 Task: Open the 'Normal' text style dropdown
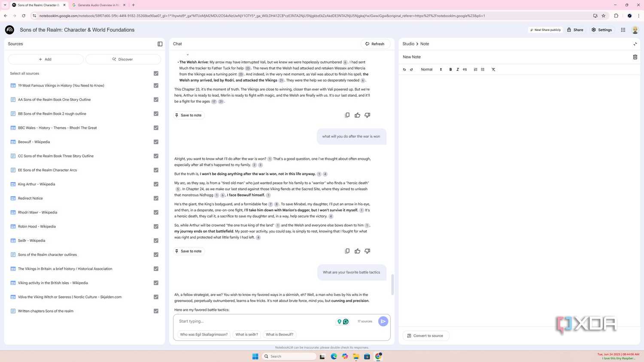click(x=431, y=70)
